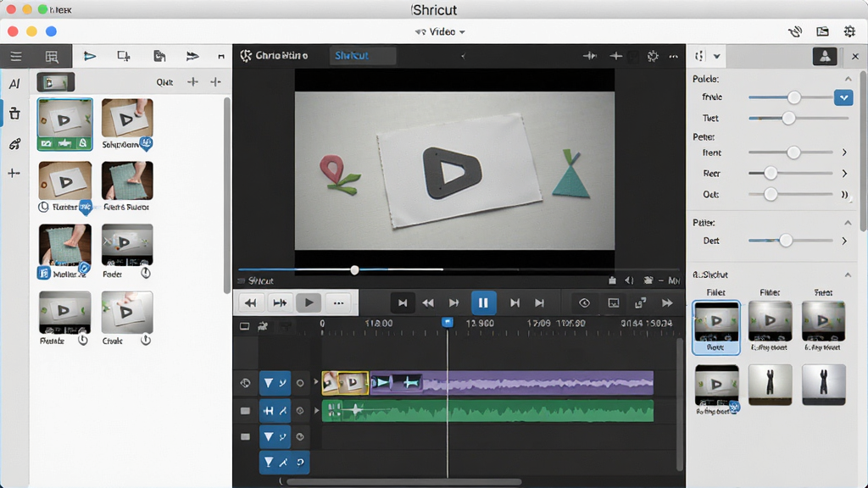Collapse the Patter section with its chevron
The height and width of the screenshot is (488, 868).
[848, 223]
